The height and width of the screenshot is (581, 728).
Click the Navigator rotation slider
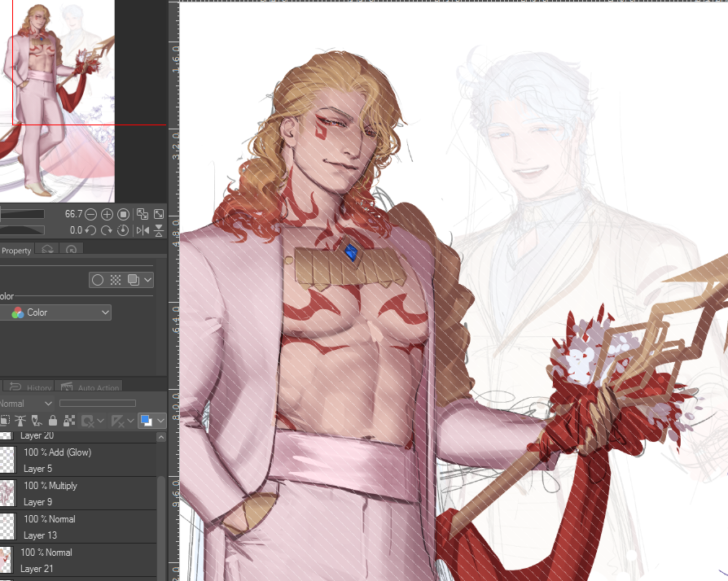pos(22,230)
